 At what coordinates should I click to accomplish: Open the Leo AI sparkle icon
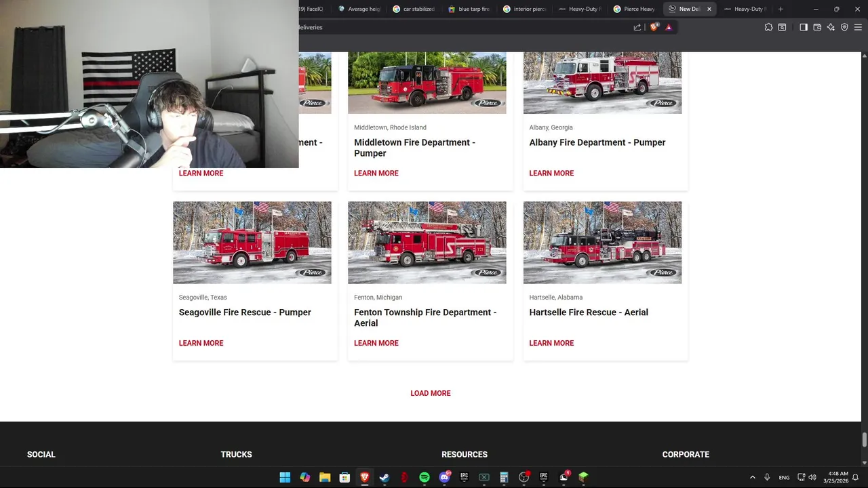coord(831,27)
